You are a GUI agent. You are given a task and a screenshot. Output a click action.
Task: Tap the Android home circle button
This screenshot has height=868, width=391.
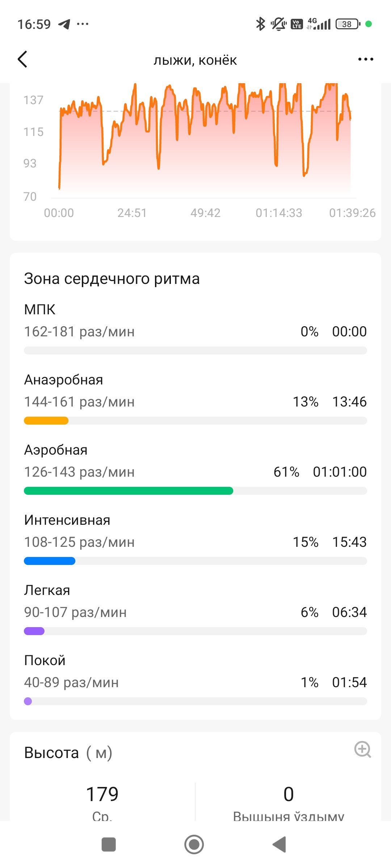click(194, 844)
